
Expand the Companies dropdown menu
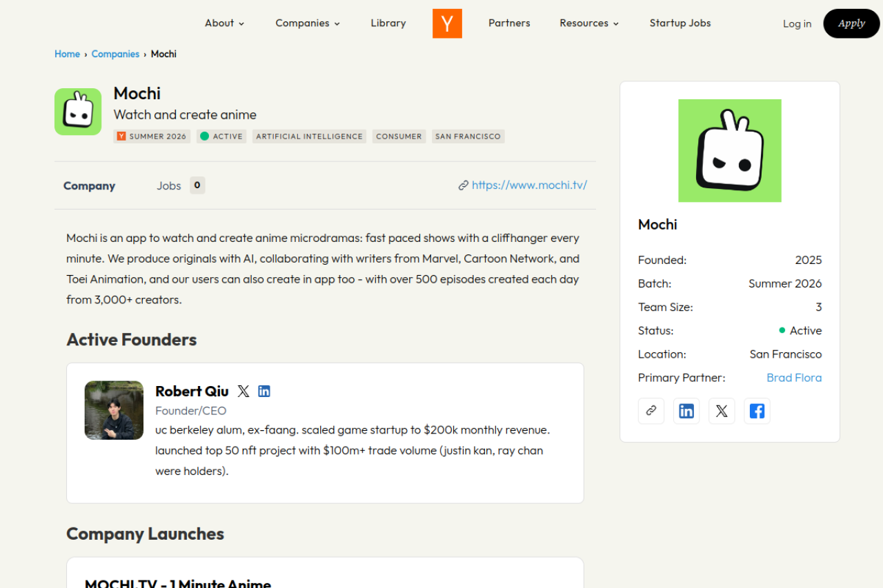[x=308, y=23]
